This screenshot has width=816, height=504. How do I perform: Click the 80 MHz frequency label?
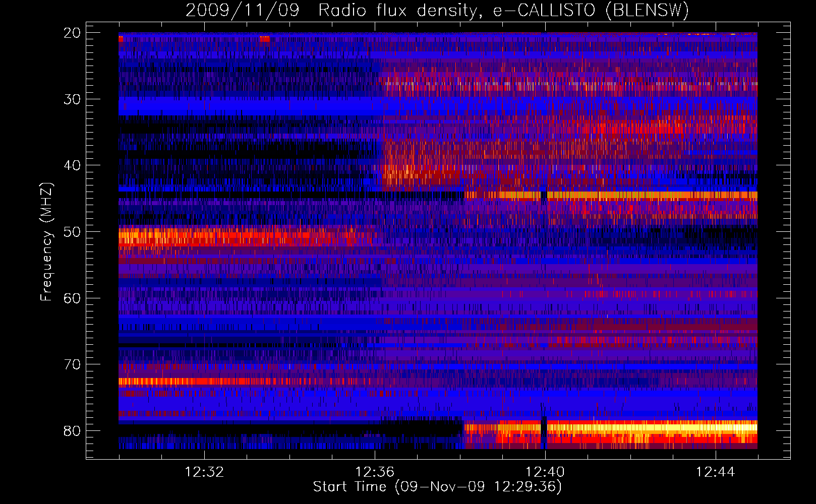[x=72, y=431]
